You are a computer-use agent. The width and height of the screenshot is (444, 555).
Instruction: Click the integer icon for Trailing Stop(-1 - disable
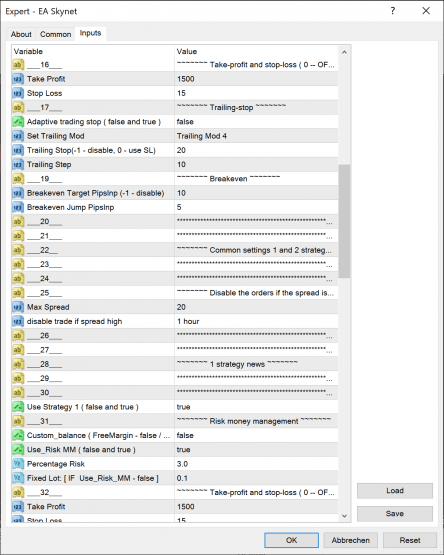18,150
